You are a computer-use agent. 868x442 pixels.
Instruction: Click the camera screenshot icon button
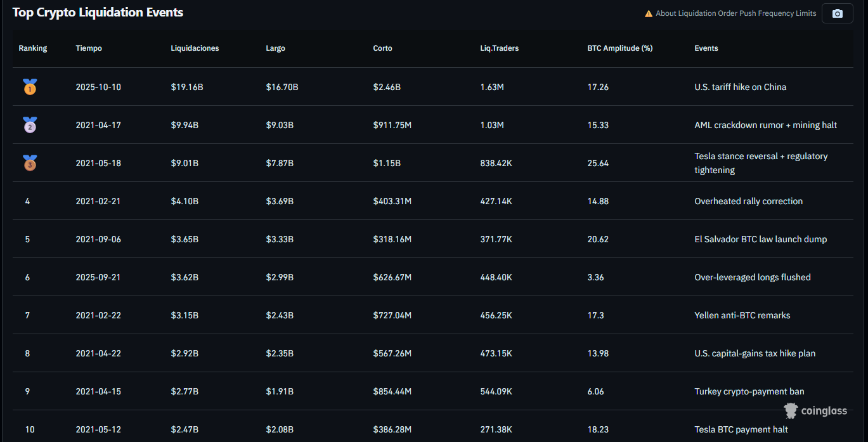[837, 13]
